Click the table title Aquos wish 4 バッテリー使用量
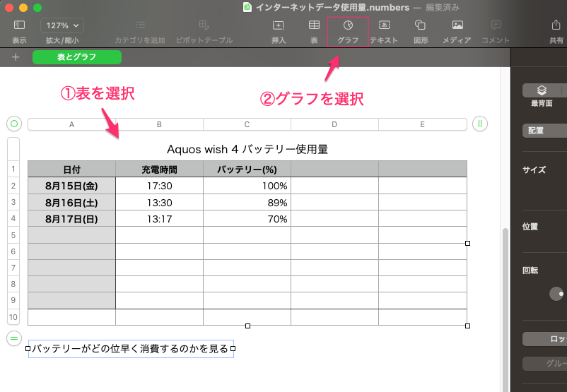The height and width of the screenshot is (392, 567). point(247,149)
